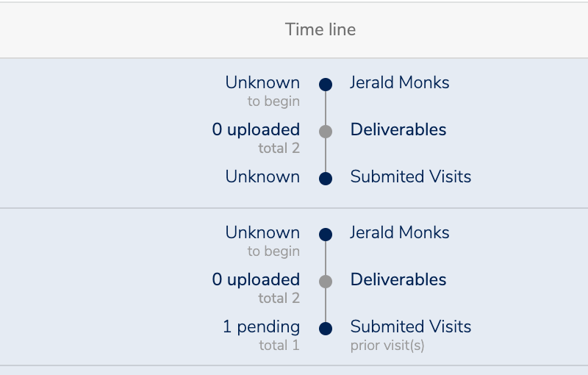Open Submited Visits with prior visit(s)
The width and height of the screenshot is (588, 375).
pyautogui.click(x=411, y=326)
